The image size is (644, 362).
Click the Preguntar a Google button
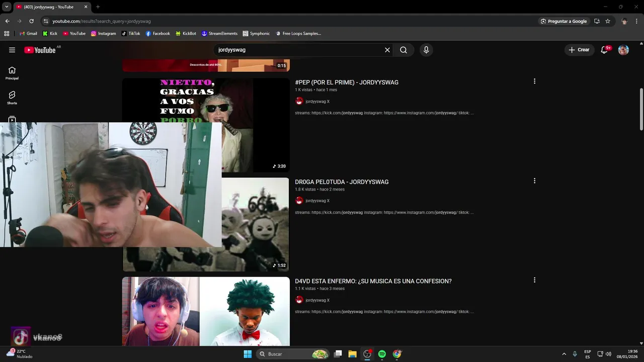(563, 21)
